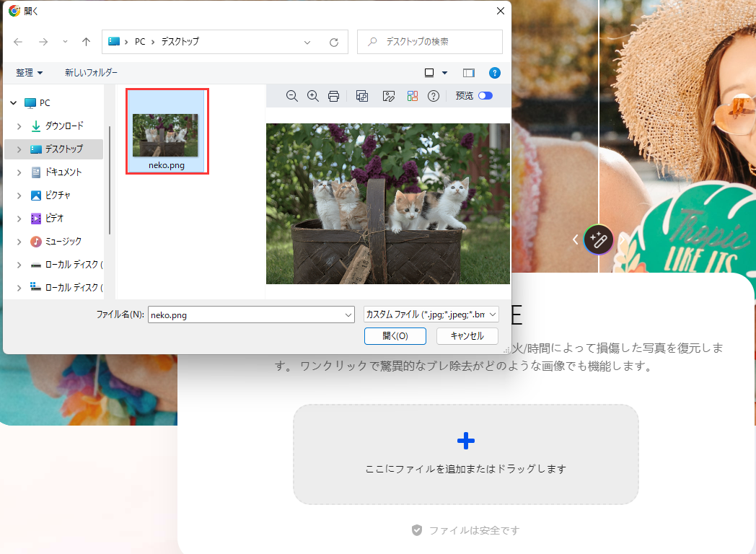
Task: Select the zoom in icon in preview toolbar
Action: (312, 95)
